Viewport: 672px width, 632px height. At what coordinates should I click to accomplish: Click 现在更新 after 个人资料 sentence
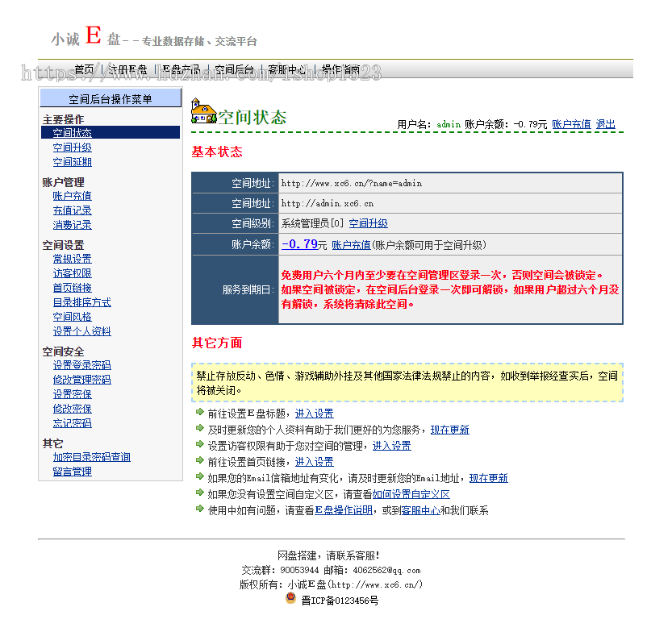tap(449, 430)
